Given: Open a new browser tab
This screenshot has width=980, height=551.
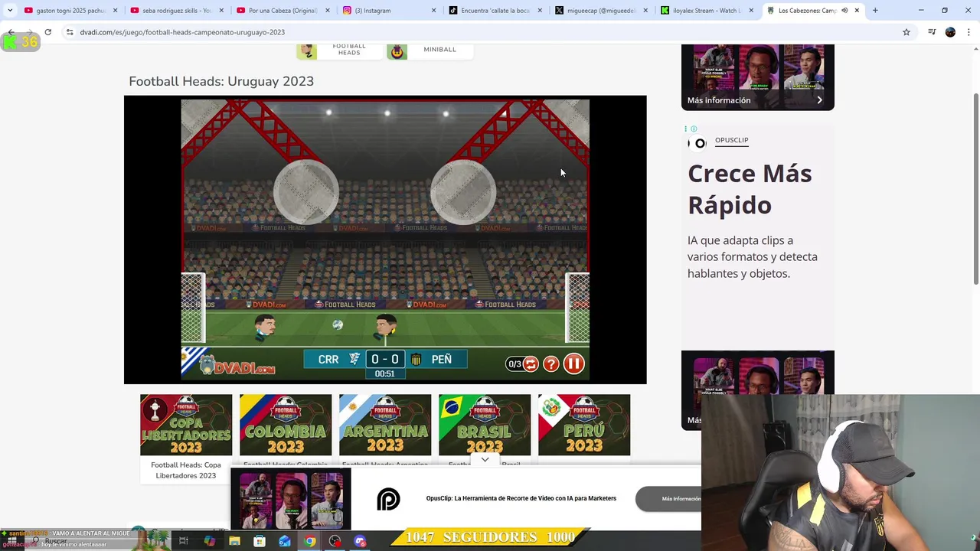Looking at the screenshot, I should pos(875,11).
